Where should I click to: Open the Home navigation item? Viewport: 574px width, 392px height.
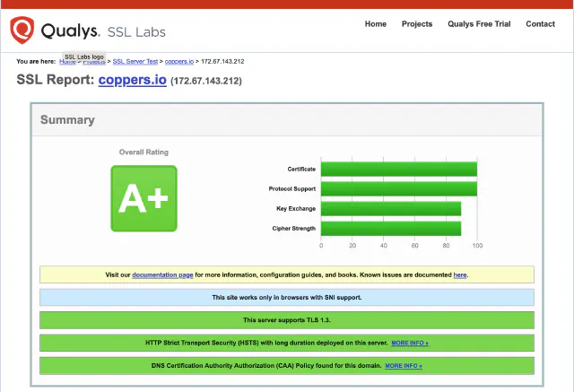coord(376,24)
